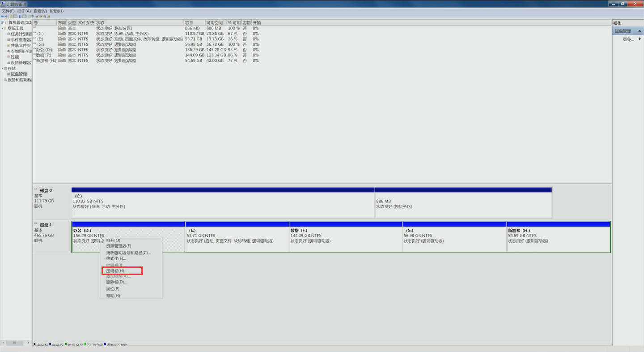The height and width of the screenshot is (352, 644).
Task: Click the 磁盘管理 disk icon in tree
Action: tap(8, 74)
